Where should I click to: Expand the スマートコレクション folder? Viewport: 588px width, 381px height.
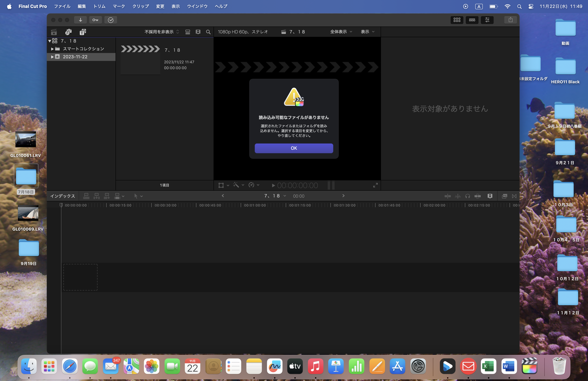point(52,49)
